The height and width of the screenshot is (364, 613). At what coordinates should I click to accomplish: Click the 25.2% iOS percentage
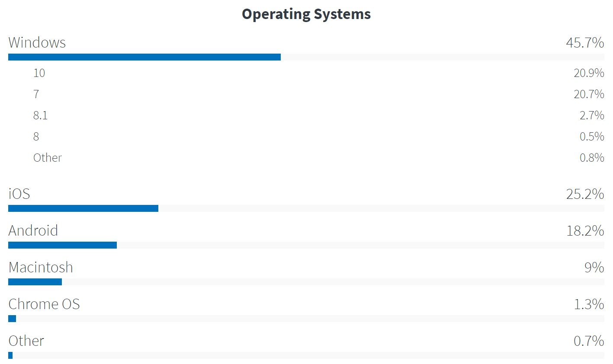tap(584, 194)
